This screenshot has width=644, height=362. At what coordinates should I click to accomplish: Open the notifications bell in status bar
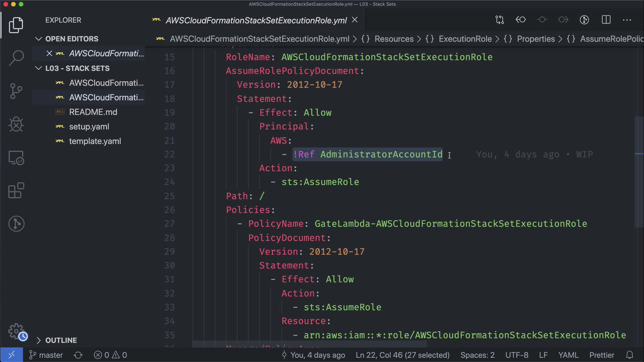[630, 355]
